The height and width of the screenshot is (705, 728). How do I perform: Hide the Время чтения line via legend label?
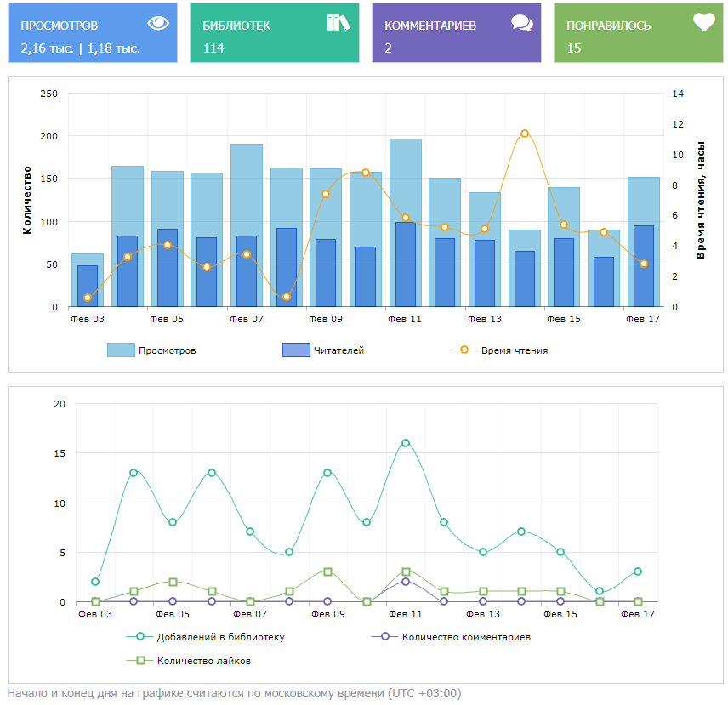514,350
